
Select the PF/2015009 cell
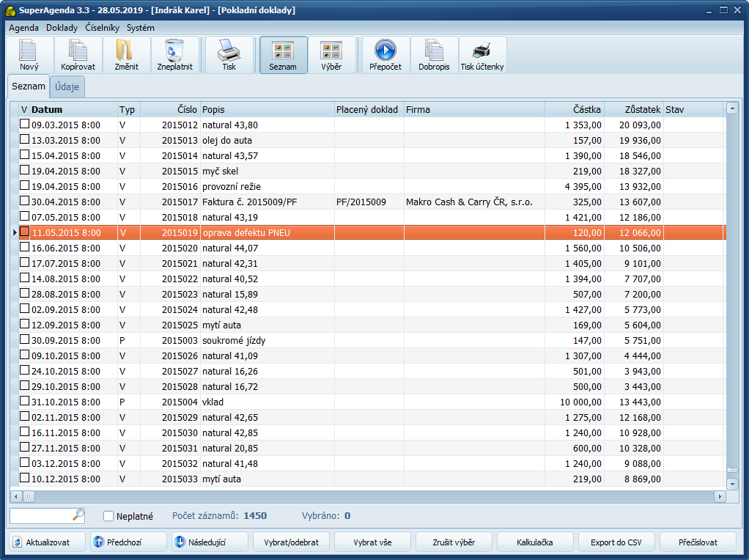click(x=369, y=202)
